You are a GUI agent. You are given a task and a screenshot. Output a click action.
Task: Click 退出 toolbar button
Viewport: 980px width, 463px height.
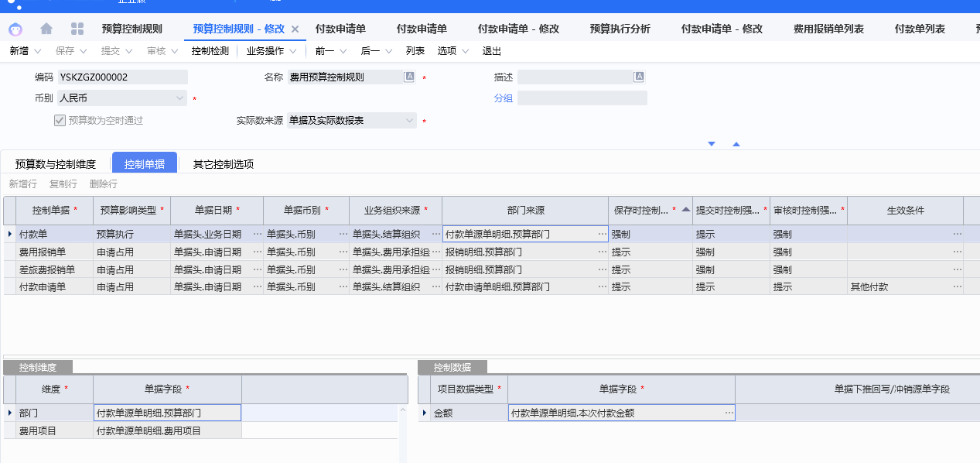coord(492,51)
